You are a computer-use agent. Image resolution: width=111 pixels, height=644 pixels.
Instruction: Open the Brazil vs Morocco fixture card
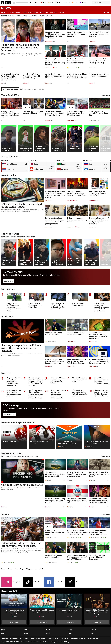(69, 166)
